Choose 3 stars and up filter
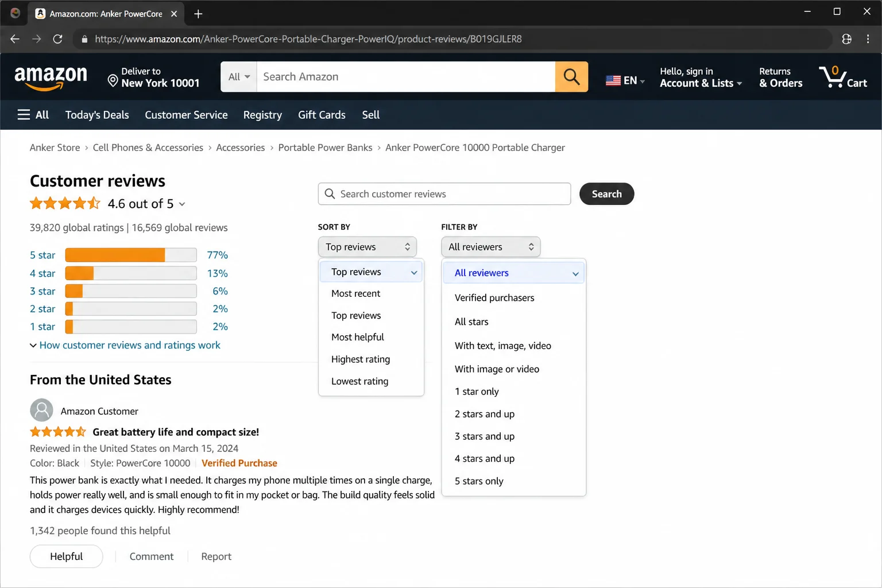The height and width of the screenshot is (588, 882). tap(485, 436)
